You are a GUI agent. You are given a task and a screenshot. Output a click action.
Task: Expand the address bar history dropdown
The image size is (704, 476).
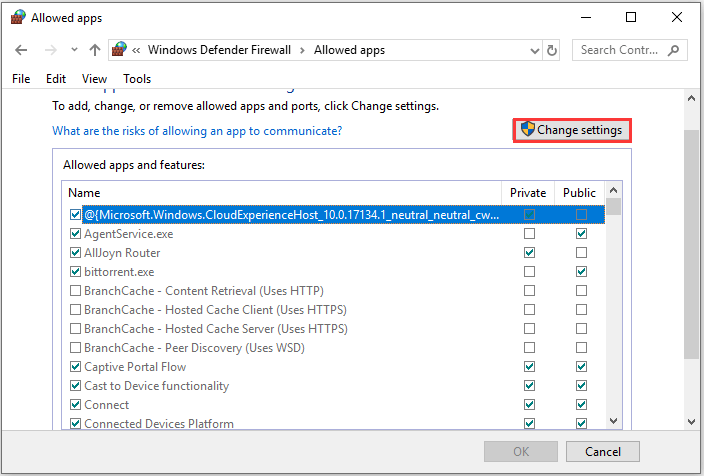tap(534, 50)
